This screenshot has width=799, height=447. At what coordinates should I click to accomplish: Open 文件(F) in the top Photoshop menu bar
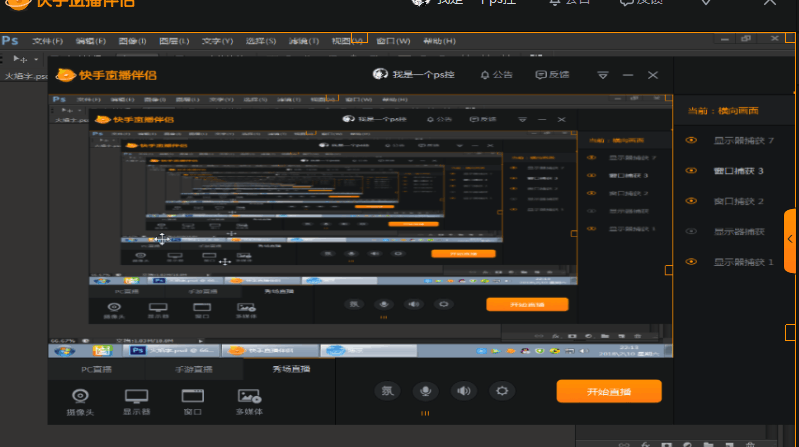[x=47, y=41]
